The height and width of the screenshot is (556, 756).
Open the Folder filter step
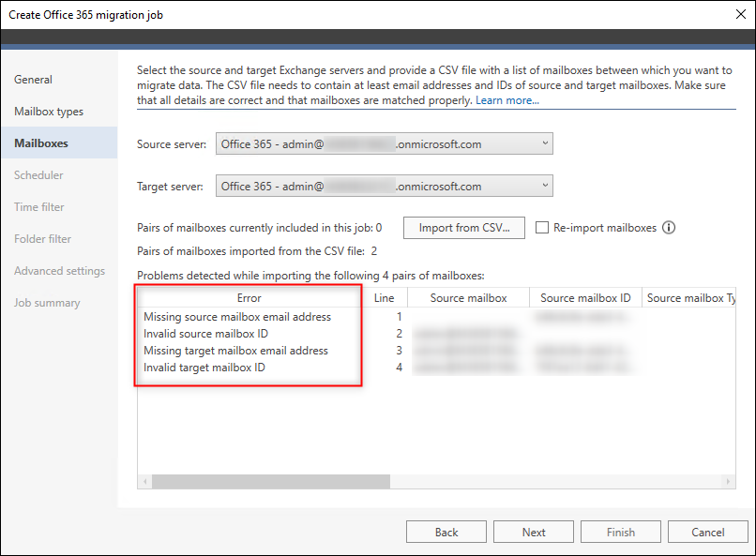(43, 238)
